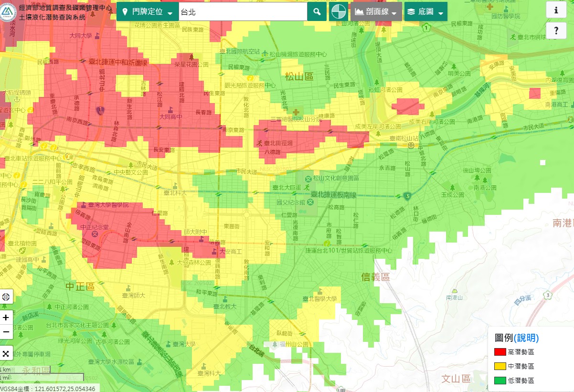This screenshot has width=574, height=392.
Task: Click the red 高潛勢區 legend swatch
Action: click(x=500, y=352)
